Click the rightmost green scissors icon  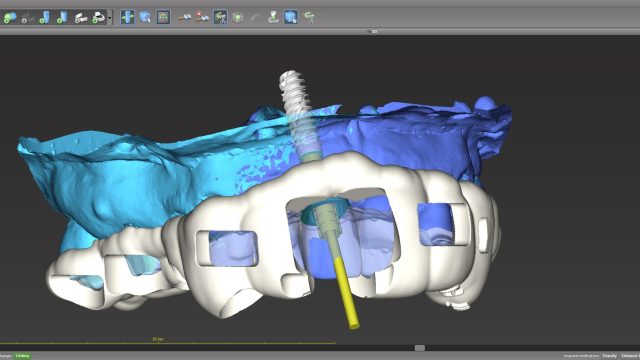[x=310, y=17]
